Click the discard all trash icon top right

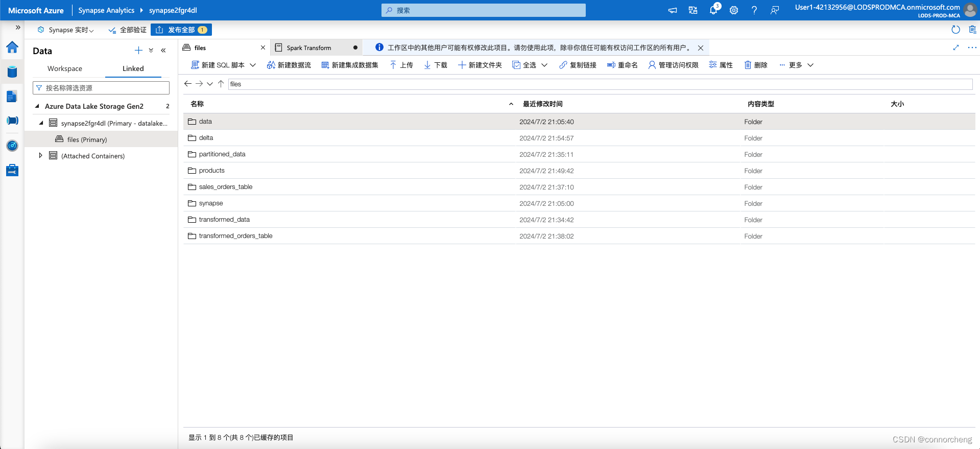coord(972,30)
